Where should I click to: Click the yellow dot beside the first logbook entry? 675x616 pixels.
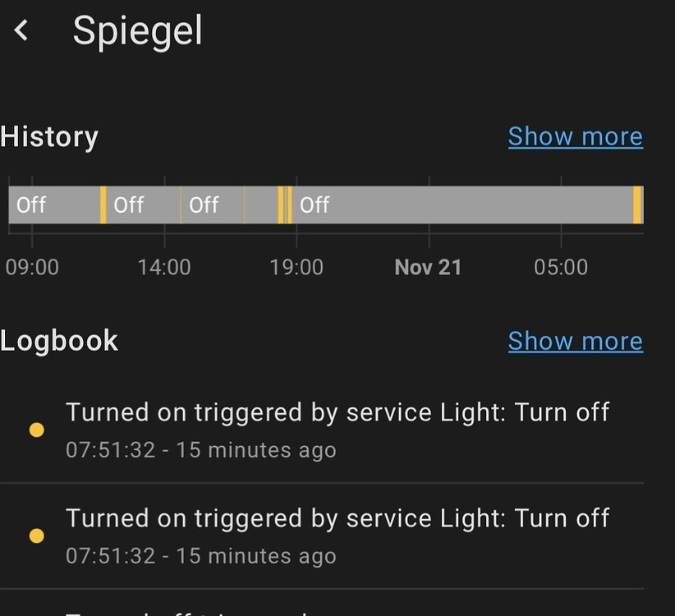point(37,429)
